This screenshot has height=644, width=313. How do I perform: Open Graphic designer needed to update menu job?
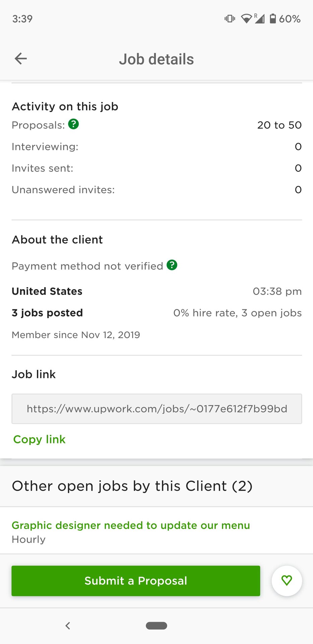[x=131, y=525]
